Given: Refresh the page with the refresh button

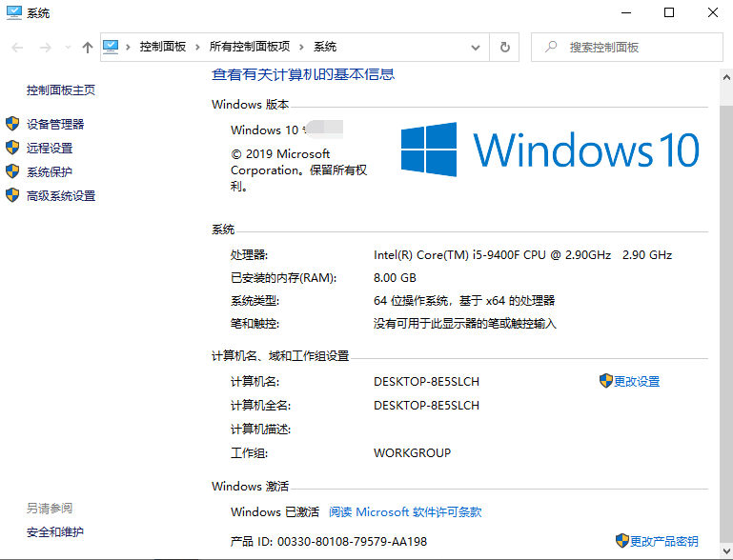Looking at the screenshot, I should point(504,47).
